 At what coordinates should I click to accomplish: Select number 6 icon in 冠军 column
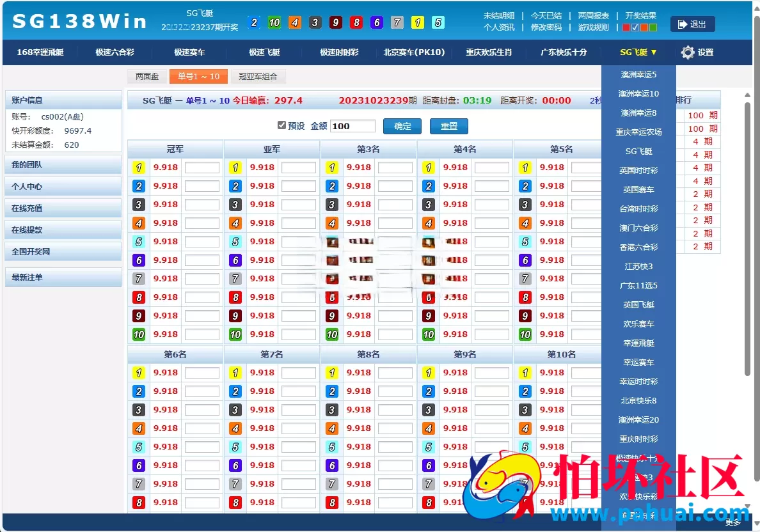point(139,260)
